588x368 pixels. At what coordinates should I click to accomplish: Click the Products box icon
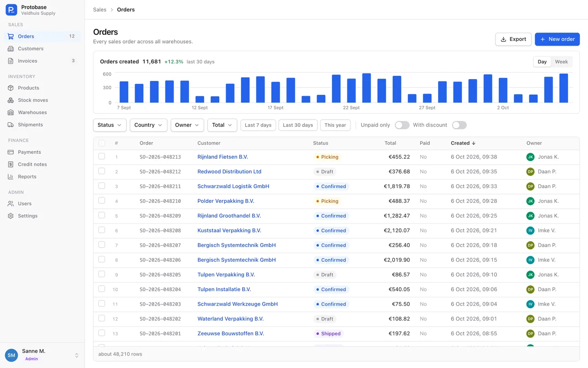click(x=11, y=88)
